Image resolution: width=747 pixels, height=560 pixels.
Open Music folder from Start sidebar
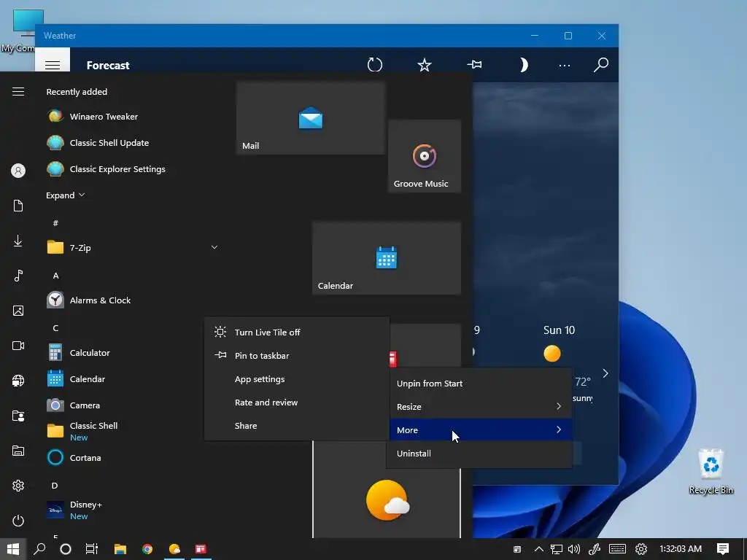point(18,276)
